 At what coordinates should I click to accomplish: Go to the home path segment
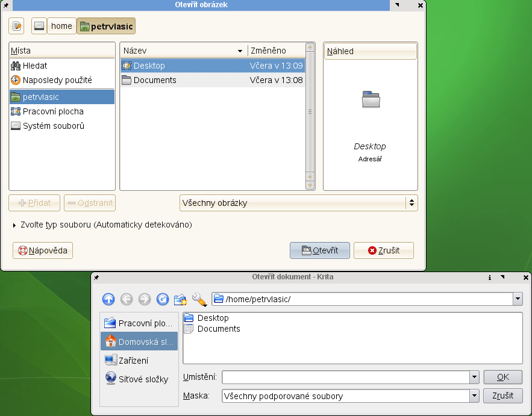tap(61, 26)
